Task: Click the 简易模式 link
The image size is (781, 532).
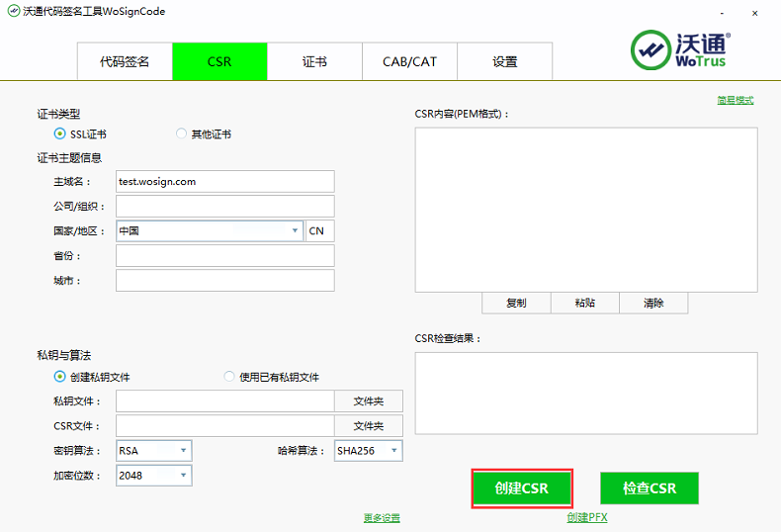Action: (735, 100)
